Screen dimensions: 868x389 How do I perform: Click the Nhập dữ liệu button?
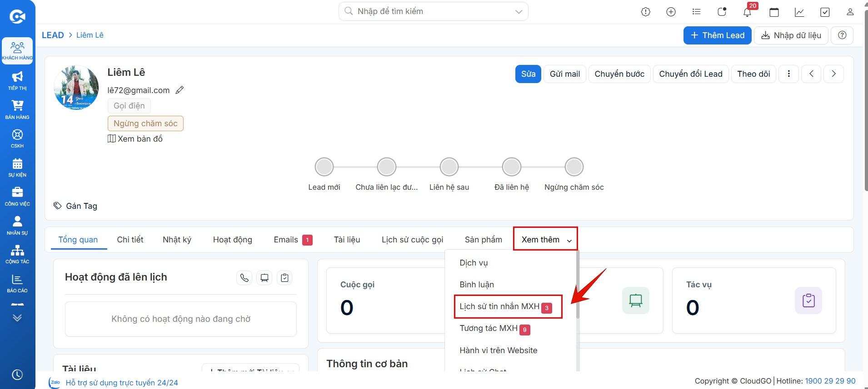pos(791,35)
